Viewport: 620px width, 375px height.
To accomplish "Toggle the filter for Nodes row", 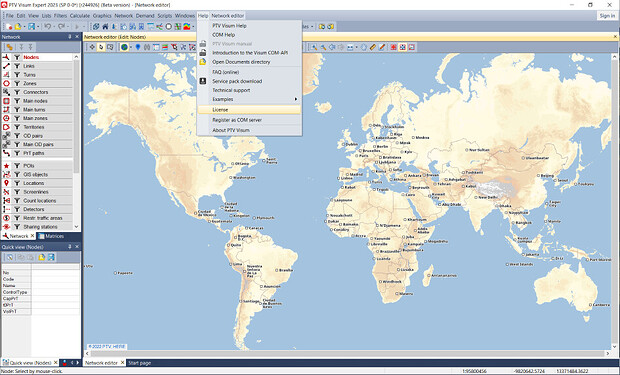I will pyautogui.click(x=17, y=57).
